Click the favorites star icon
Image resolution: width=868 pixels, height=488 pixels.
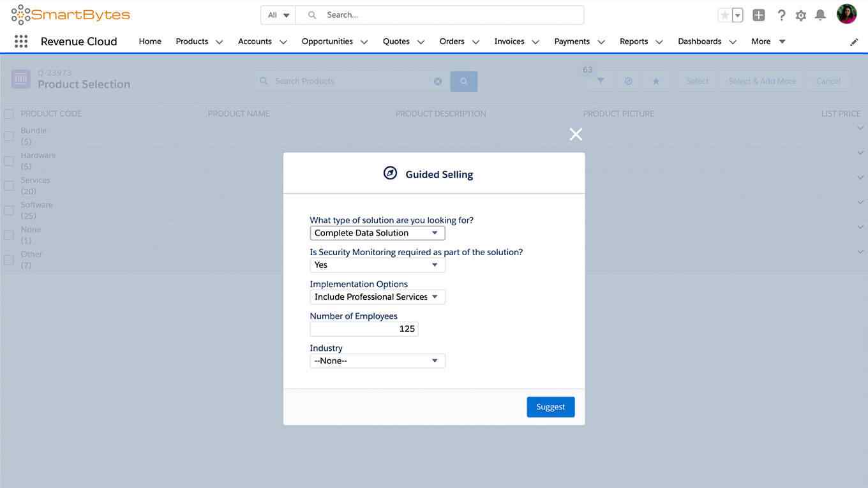click(x=724, y=15)
